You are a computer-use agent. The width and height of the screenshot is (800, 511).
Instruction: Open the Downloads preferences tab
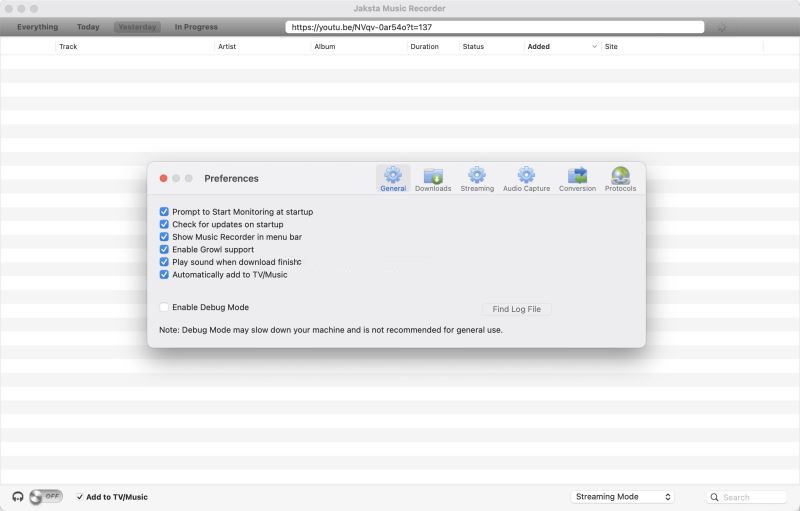tap(433, 179)
